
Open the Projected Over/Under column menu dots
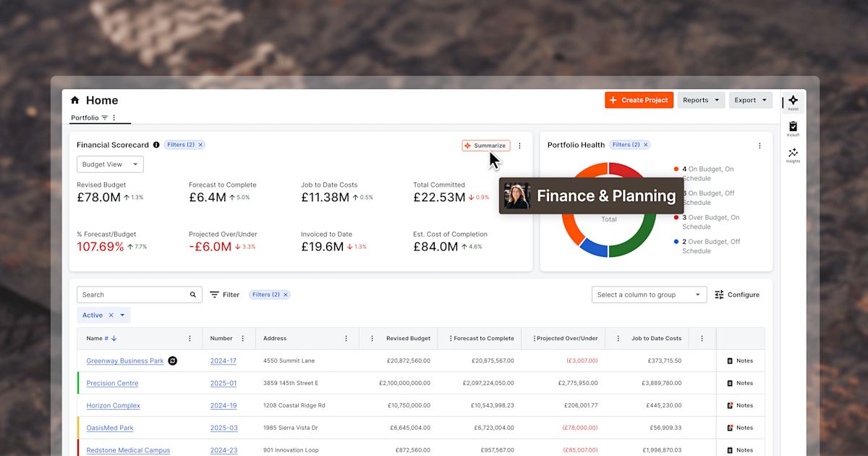(535, 338)
